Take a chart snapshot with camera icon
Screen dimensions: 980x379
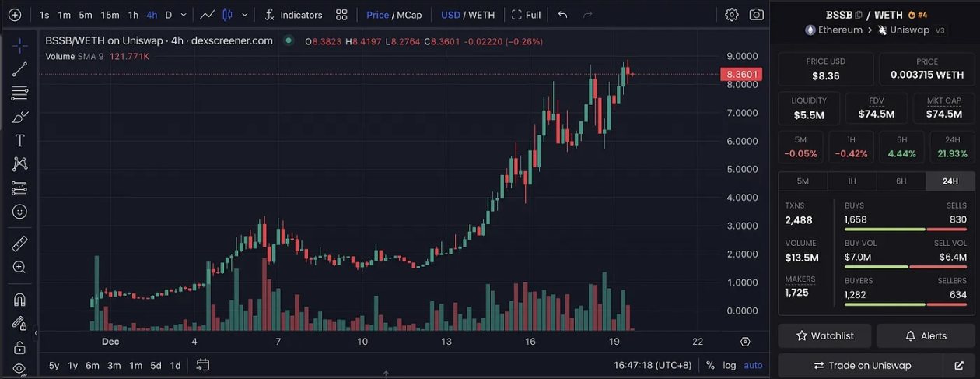(756, 15)
